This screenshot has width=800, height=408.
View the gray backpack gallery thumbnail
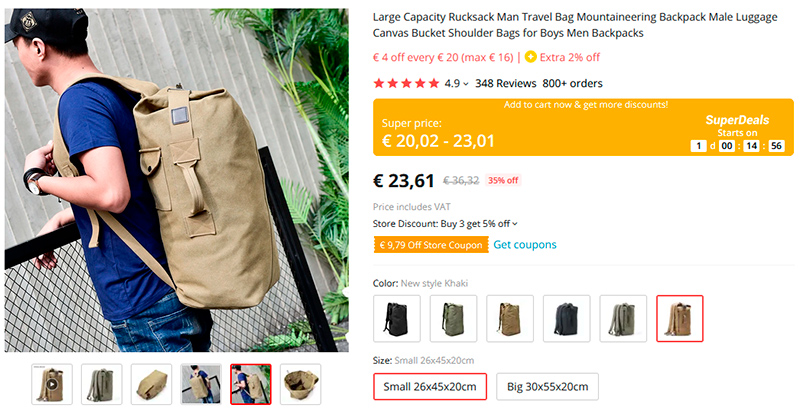(102, 384)
